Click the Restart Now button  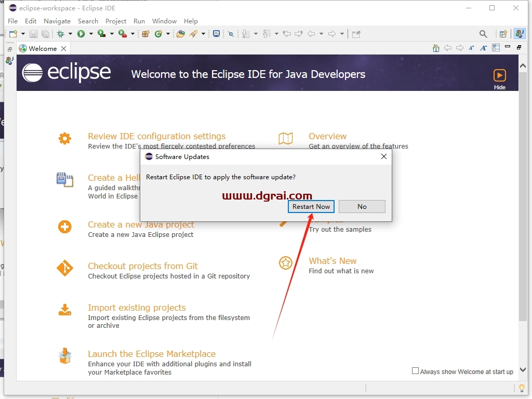[x=311, y=207]
